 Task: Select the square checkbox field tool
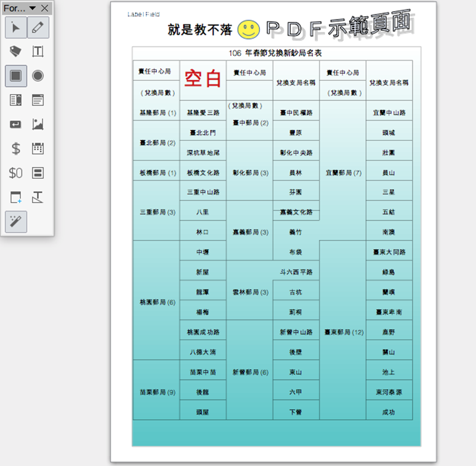pyautogui.click(x=16, y=76)
